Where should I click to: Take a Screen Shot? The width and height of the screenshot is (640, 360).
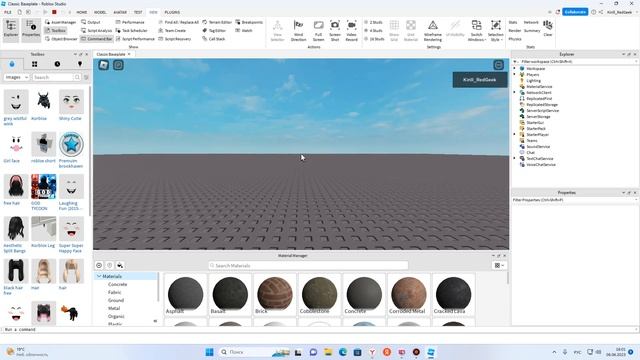[335, 31]
